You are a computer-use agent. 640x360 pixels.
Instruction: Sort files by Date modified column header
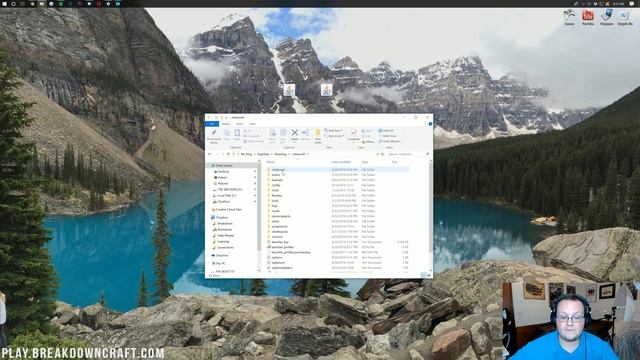341,162
